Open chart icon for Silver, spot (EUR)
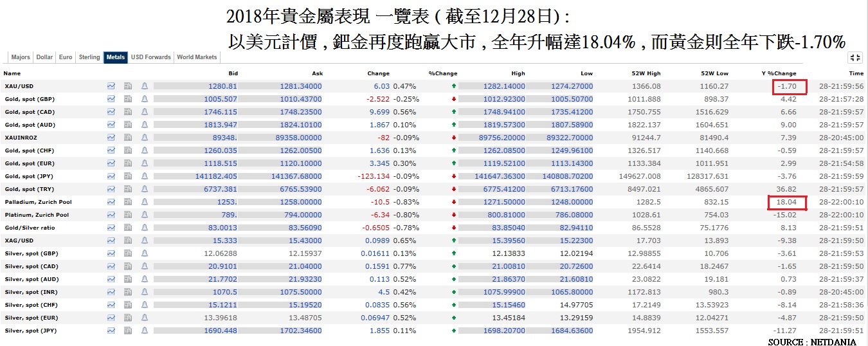The image size is (868, 346). (x=111, y=318)
